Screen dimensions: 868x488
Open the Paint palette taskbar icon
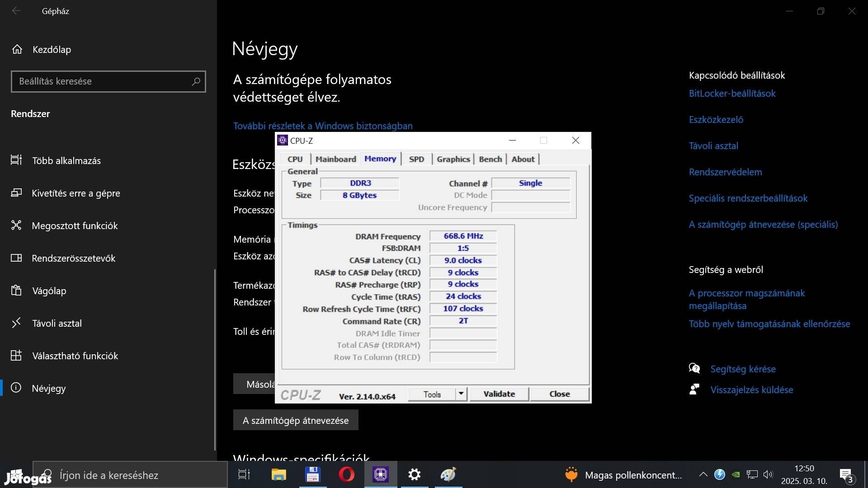(x=448, y=474)
